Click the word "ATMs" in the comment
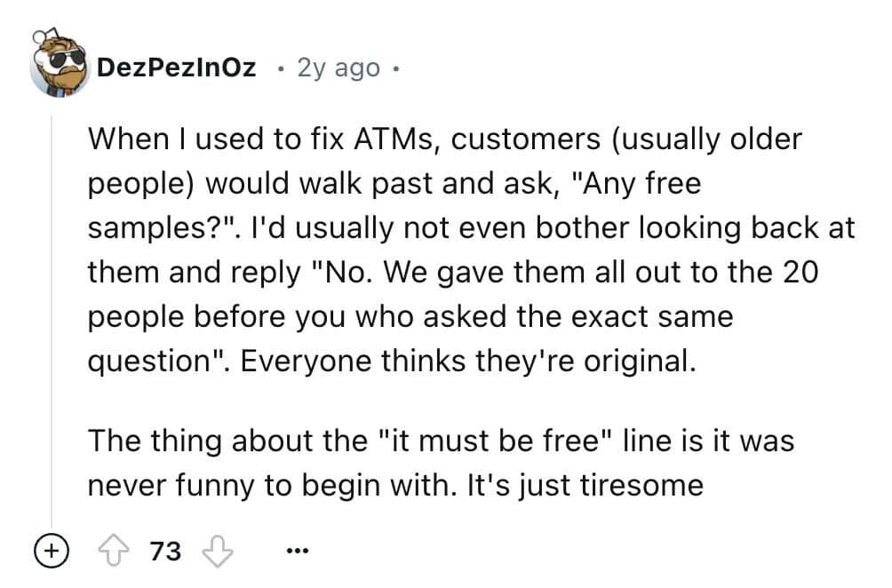This screenshot has height=588, width=892. point(398,140)
